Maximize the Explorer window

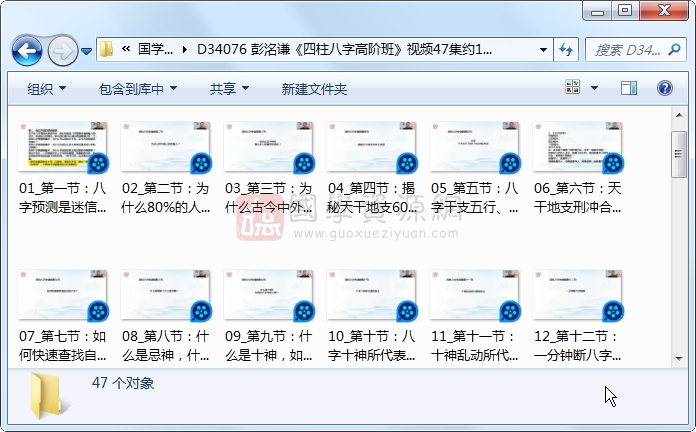pyautogui.click(x=625, y=11)
